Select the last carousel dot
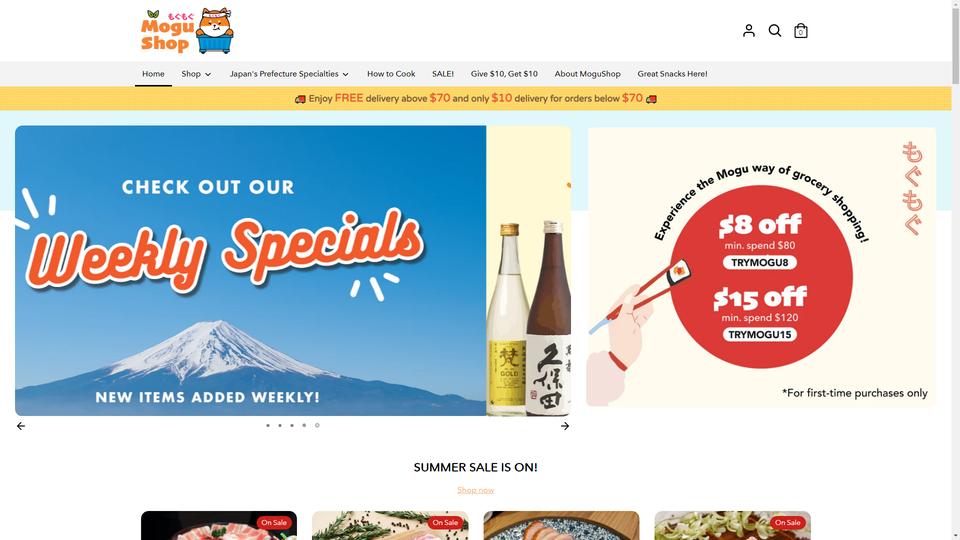Image resolution: width=960 pixels, height=540 pixels. point(317,425)
